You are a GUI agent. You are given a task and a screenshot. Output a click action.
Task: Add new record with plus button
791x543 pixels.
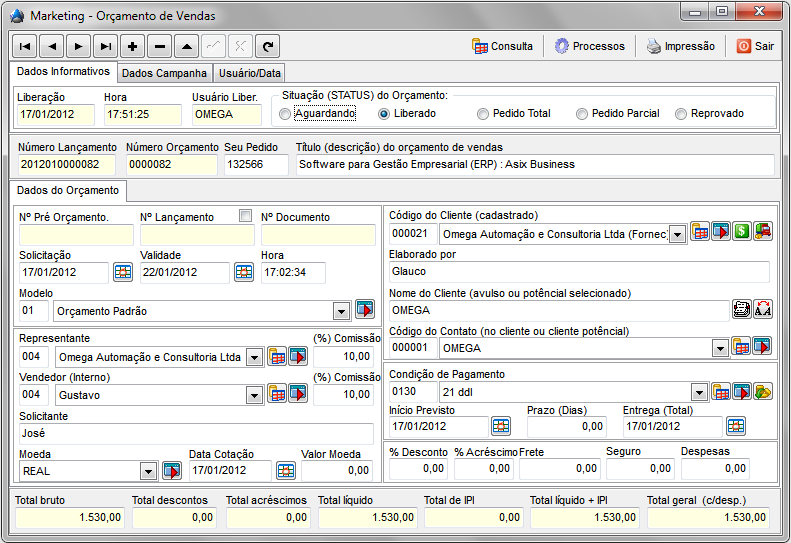coord(133,46)
